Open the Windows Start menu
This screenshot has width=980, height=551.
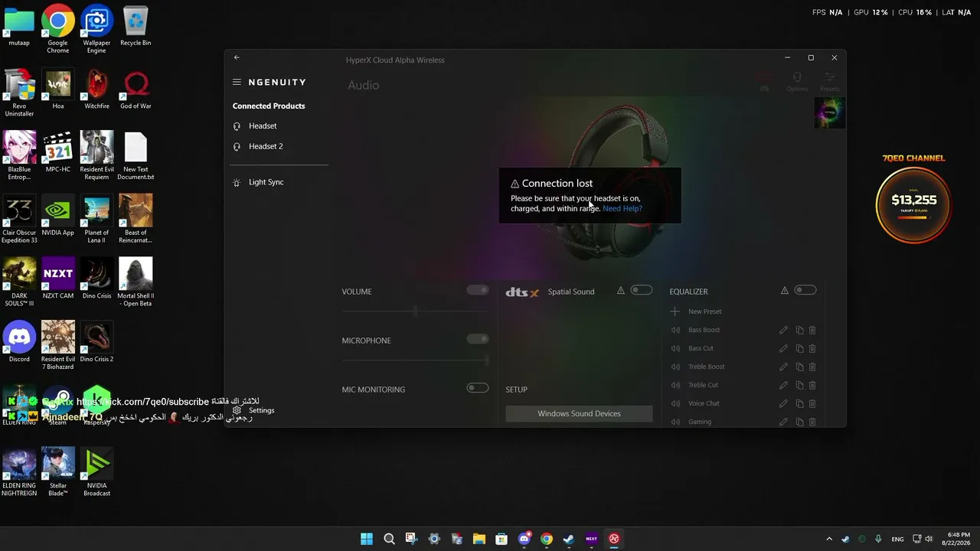click(367, 539)
